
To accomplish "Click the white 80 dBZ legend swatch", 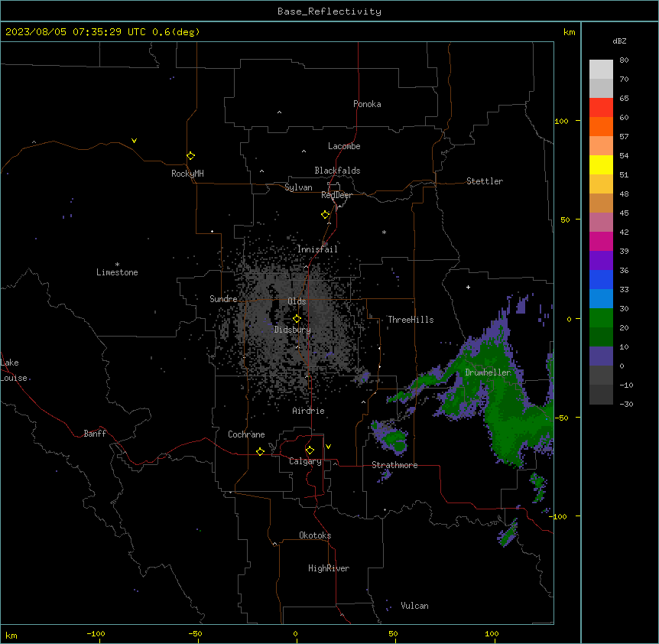I will 601,70.
